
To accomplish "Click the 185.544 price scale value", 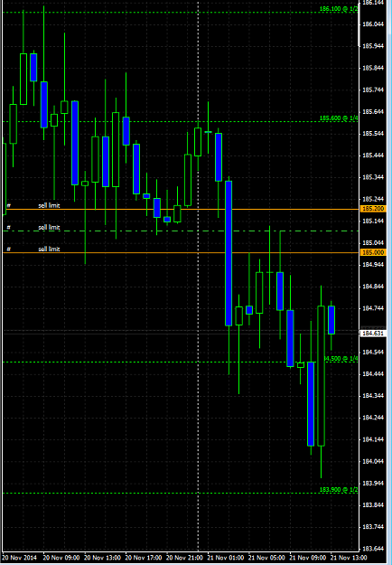I will point(372,133).
